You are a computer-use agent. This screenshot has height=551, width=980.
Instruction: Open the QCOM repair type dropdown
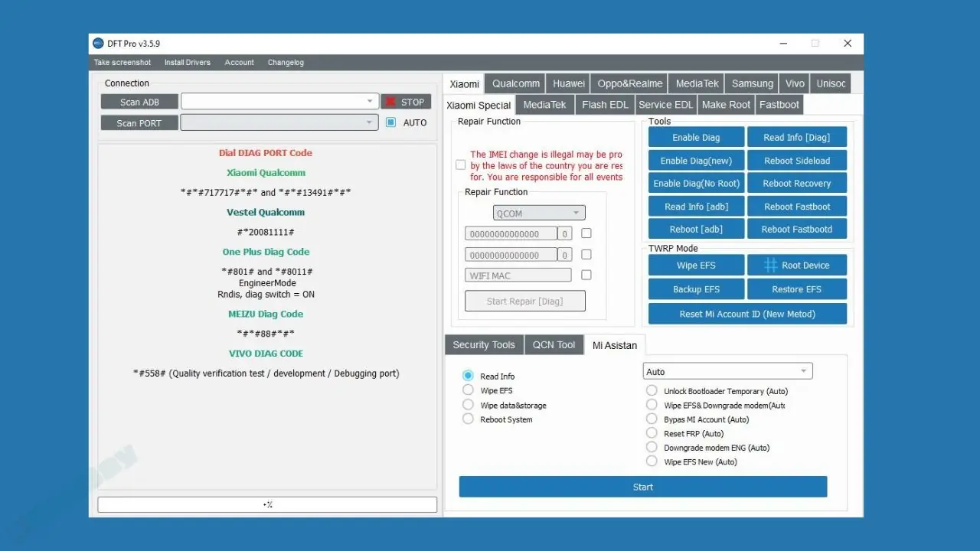click(539, 213)
